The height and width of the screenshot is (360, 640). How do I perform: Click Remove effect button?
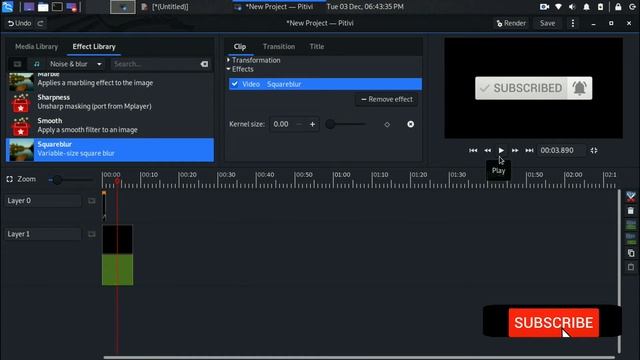[387, 99]
